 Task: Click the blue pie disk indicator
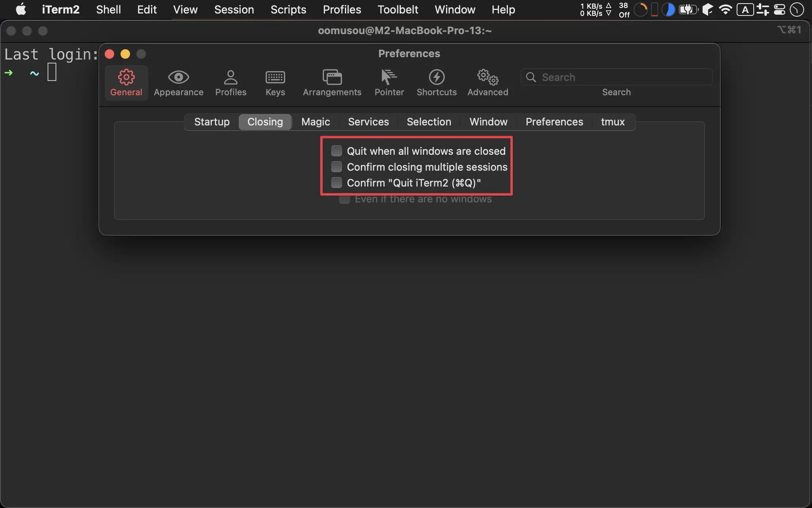[668, 10]
